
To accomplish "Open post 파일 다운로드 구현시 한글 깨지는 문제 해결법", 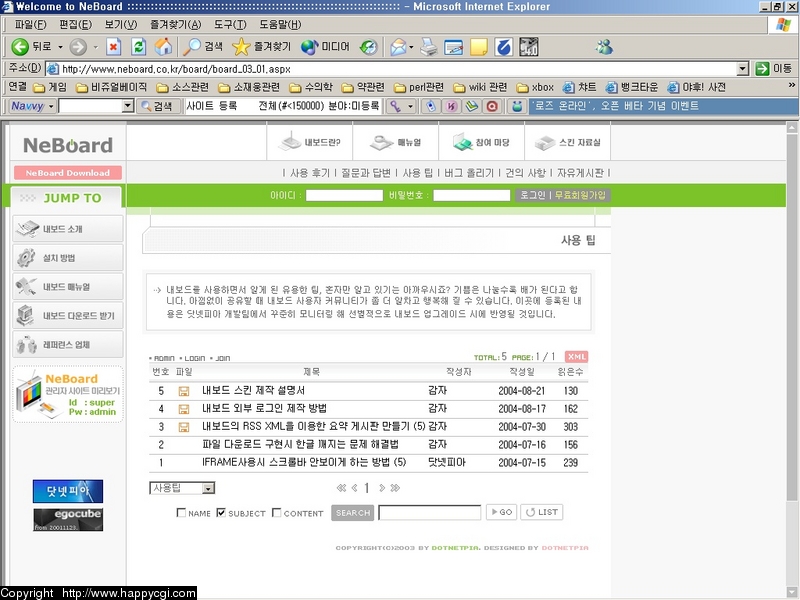I will [x=301, y=444].
